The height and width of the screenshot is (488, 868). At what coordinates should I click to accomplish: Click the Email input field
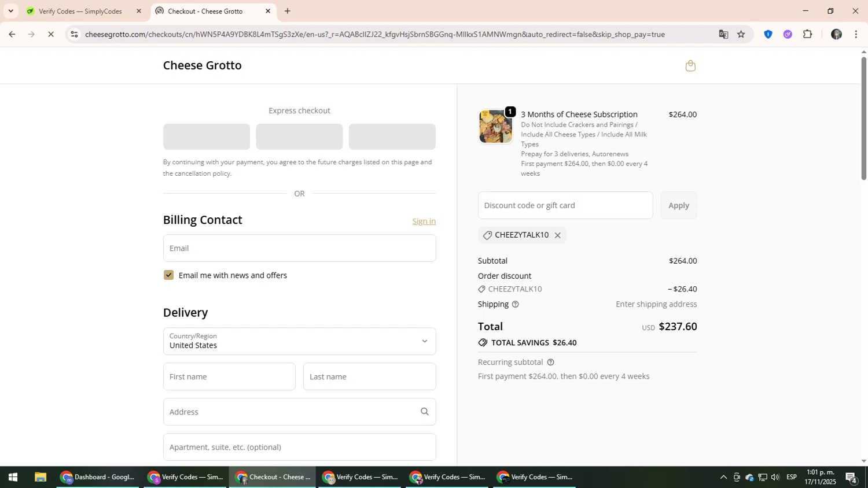tap(299, 248)
